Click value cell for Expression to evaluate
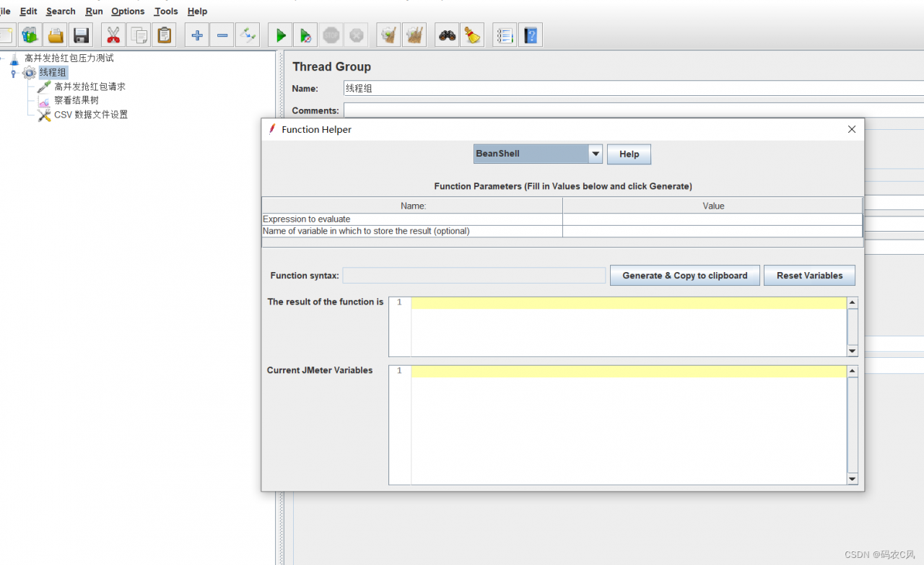Image resolution: width=924 pixels, height=565 pixels. 712,219
